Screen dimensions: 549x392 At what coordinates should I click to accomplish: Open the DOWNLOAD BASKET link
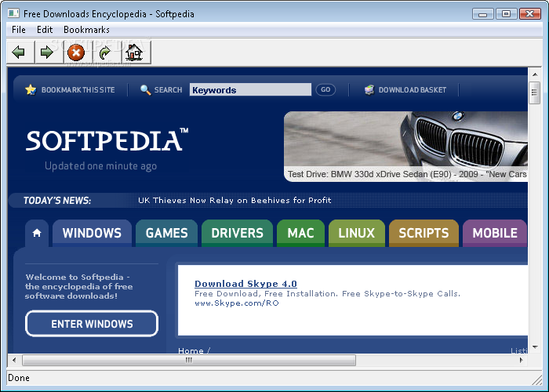413,90
